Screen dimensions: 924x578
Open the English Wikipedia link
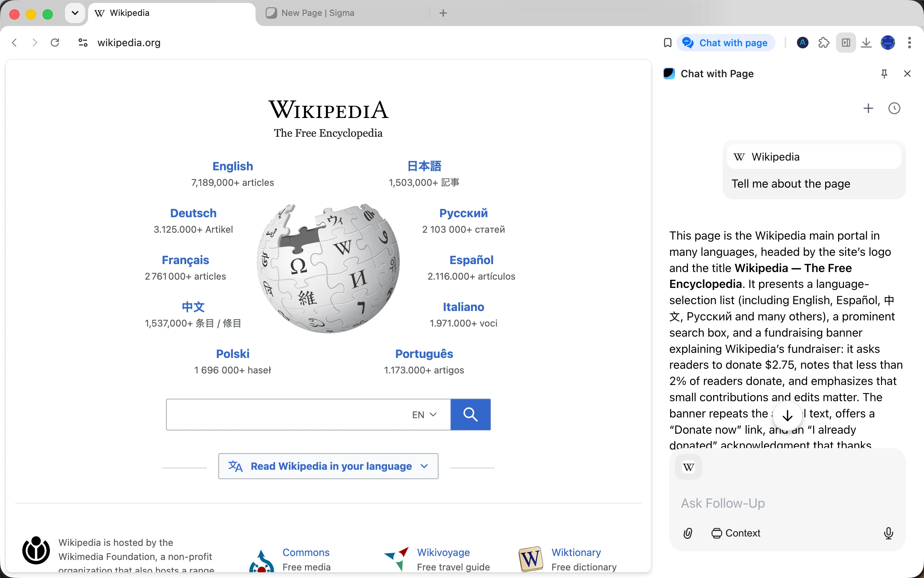point(232,166)
